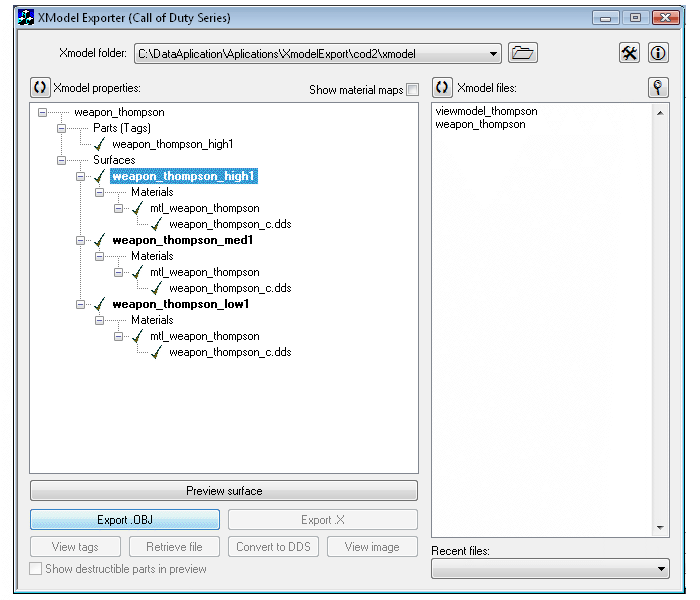Click the Export .X button
This screenshot has width=700, height=600.
(323, 520)
